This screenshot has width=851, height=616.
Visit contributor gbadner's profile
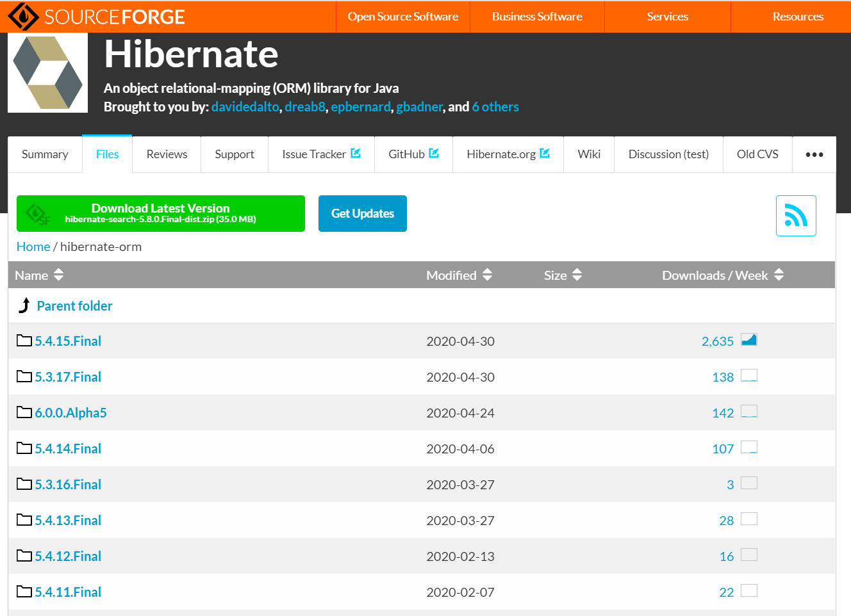click(420, 107)
